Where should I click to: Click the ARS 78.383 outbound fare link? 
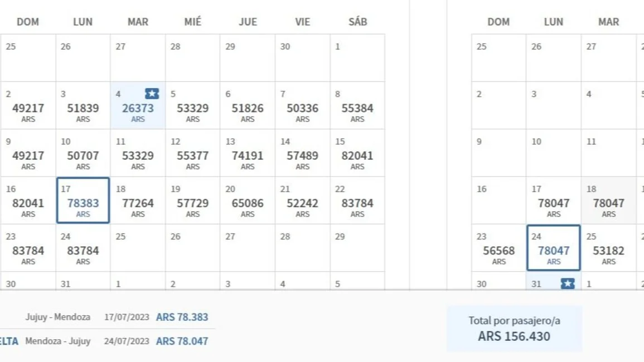pyautogui.click(x=182, y=317)
